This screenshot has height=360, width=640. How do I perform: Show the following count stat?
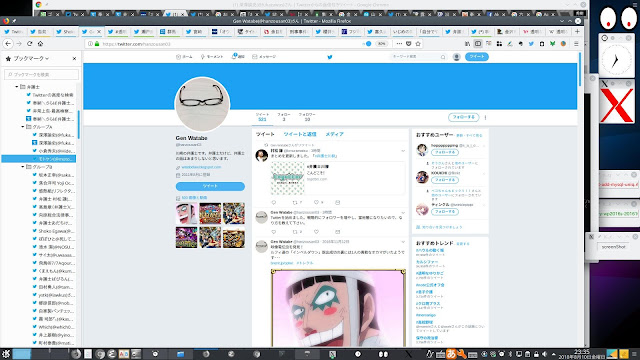(x=284, y=117)
